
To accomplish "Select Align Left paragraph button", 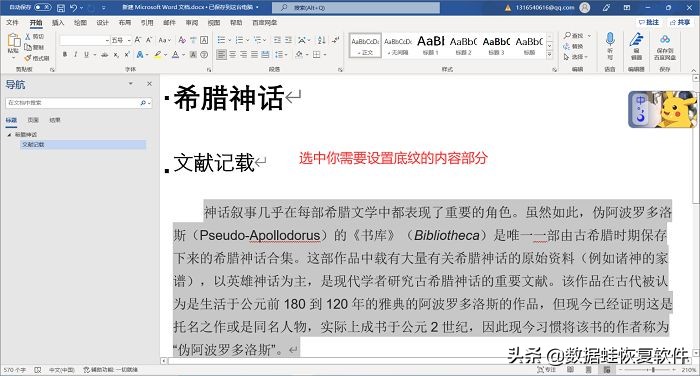I will pyautogui.click(x=221, y=54).
